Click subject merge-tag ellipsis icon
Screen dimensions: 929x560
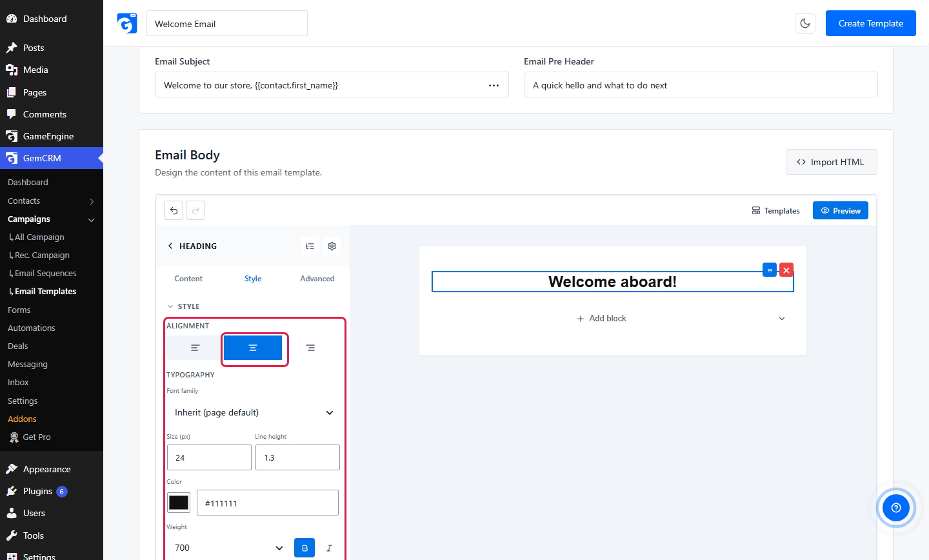(x=494, y=85)
